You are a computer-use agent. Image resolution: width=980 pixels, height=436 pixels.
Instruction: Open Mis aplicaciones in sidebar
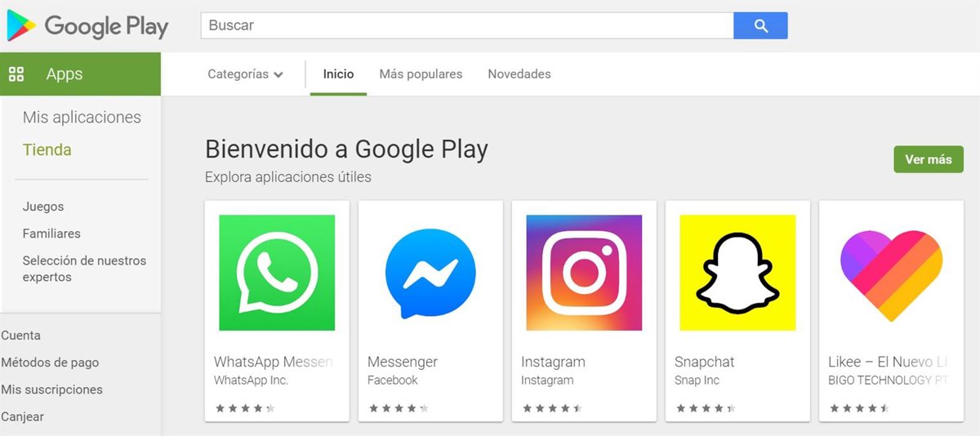[x=82, y=118]
